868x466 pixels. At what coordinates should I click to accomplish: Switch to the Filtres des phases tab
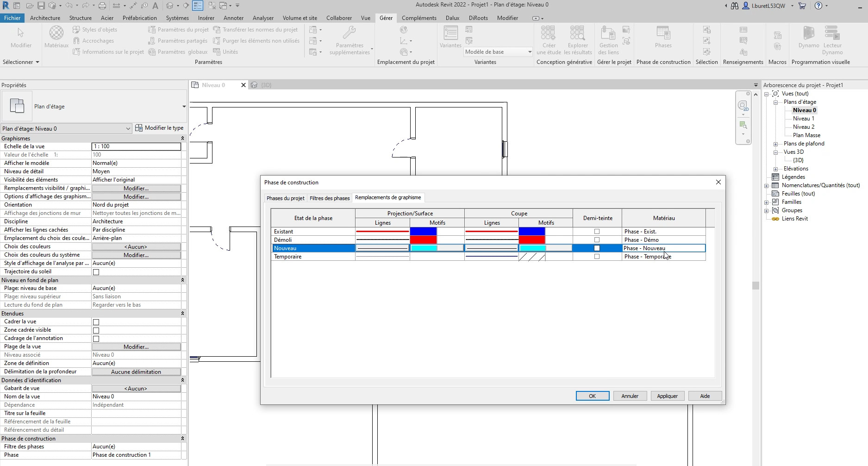click(x=329, y=198)
